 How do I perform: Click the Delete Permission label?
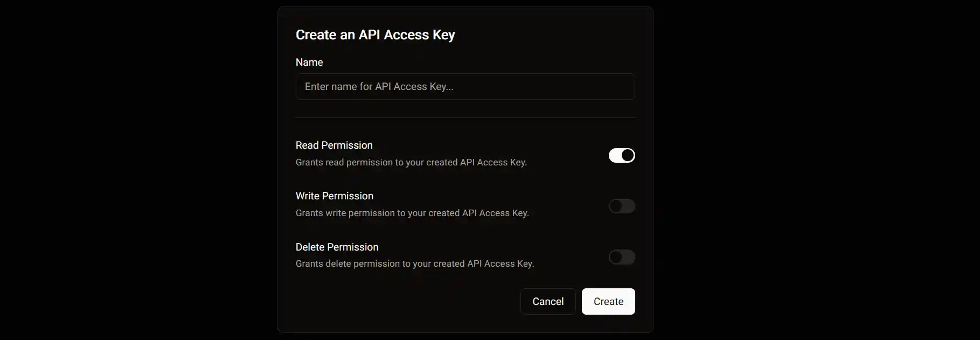point(337,247)
